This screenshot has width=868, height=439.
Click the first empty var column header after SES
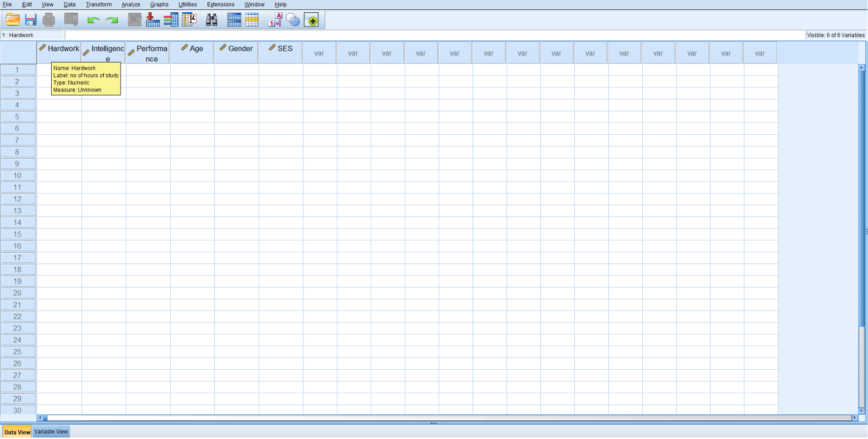tap(319, 53)
